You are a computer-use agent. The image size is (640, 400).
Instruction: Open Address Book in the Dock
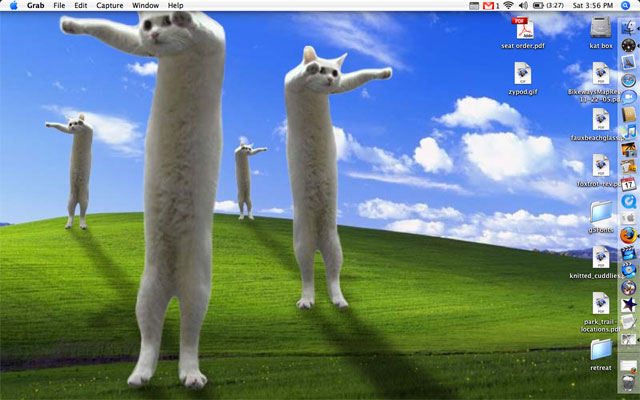point(629,114)
